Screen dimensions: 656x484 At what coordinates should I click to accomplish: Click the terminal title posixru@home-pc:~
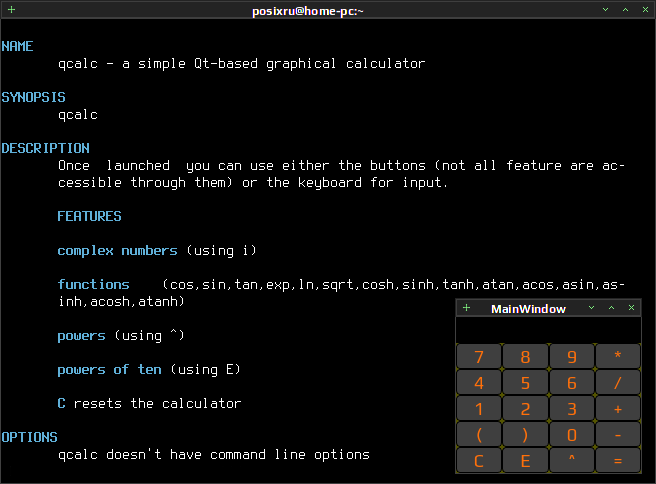(x=308, y=11)
